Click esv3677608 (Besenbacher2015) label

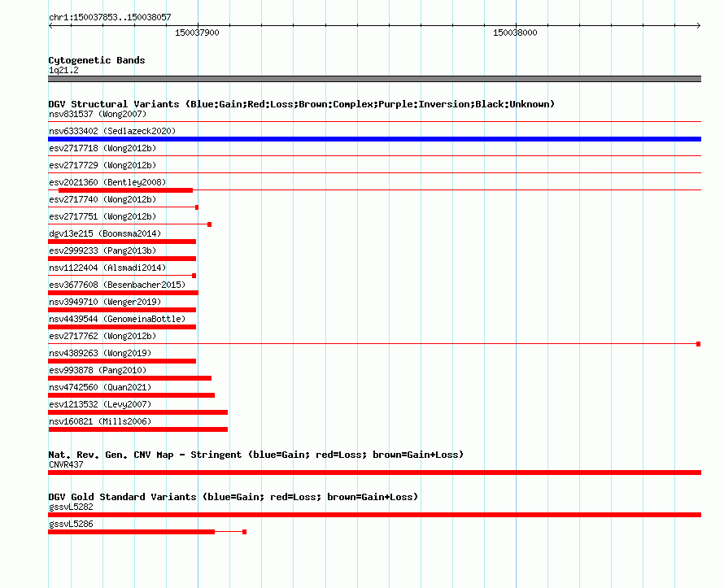click(117, 285)
